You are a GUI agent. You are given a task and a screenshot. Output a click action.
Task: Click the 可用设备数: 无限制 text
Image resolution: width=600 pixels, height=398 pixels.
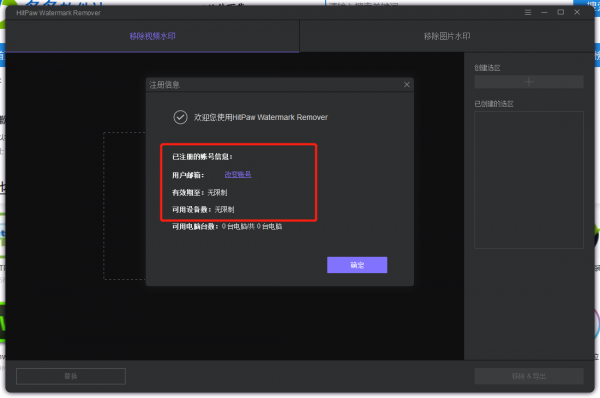203,210
